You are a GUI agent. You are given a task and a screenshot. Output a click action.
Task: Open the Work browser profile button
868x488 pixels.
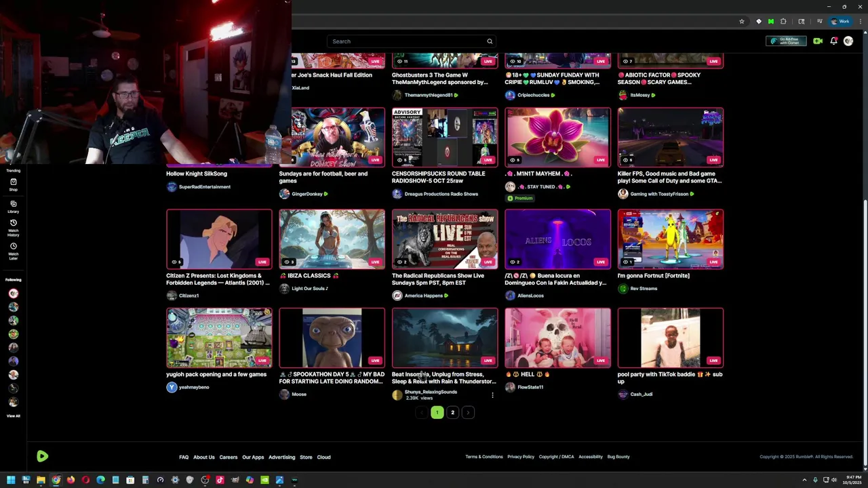[x=841, y=22]
